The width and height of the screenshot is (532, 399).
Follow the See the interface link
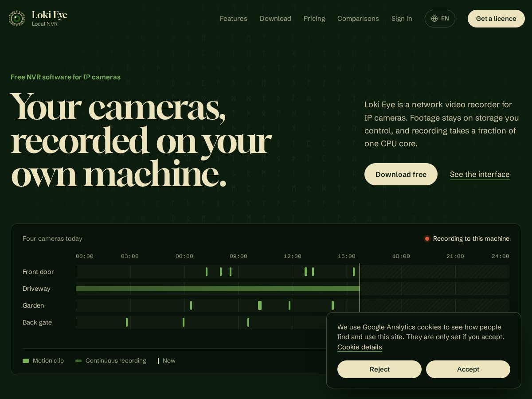point(480,174)
